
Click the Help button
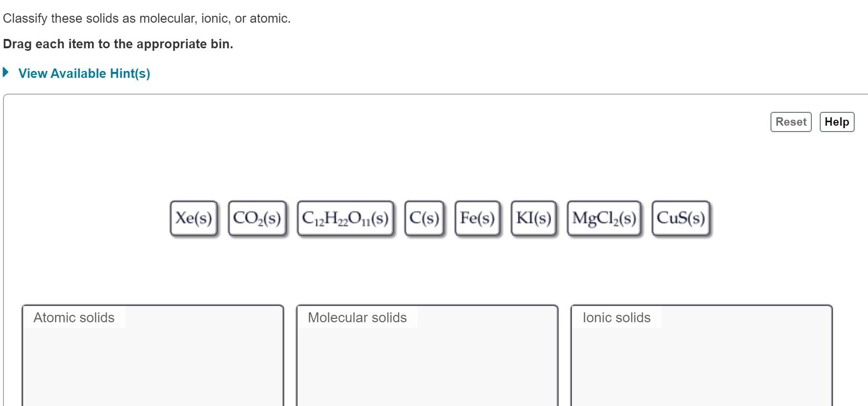tap(837, 121)
